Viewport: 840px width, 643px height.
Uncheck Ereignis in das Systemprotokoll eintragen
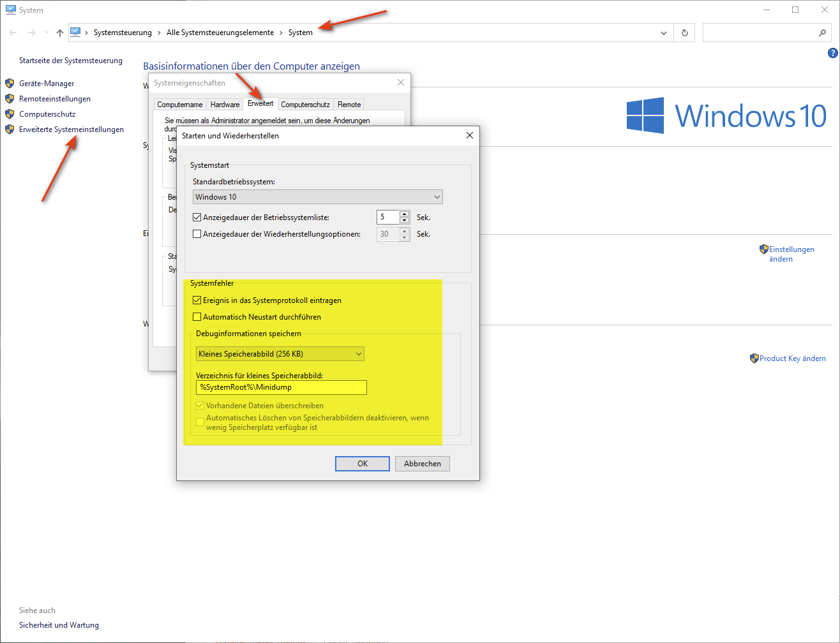[197, 300]
